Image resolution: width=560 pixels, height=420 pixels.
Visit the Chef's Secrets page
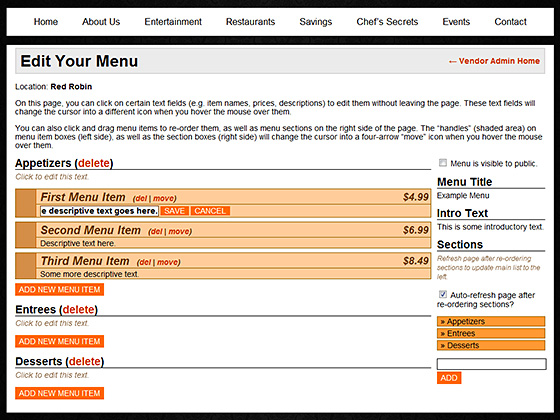[x=387, y=22]
